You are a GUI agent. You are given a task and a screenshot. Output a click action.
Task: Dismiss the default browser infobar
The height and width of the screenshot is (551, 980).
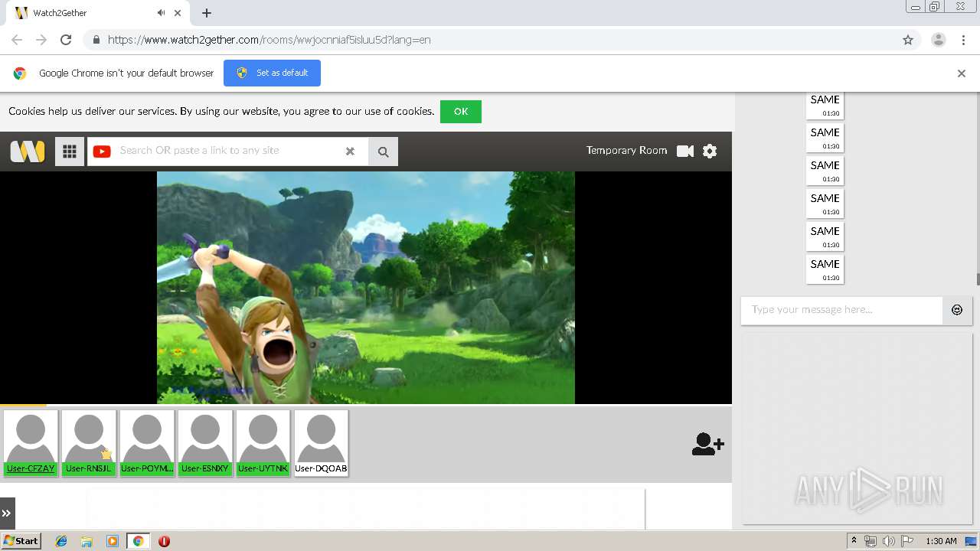962,73
